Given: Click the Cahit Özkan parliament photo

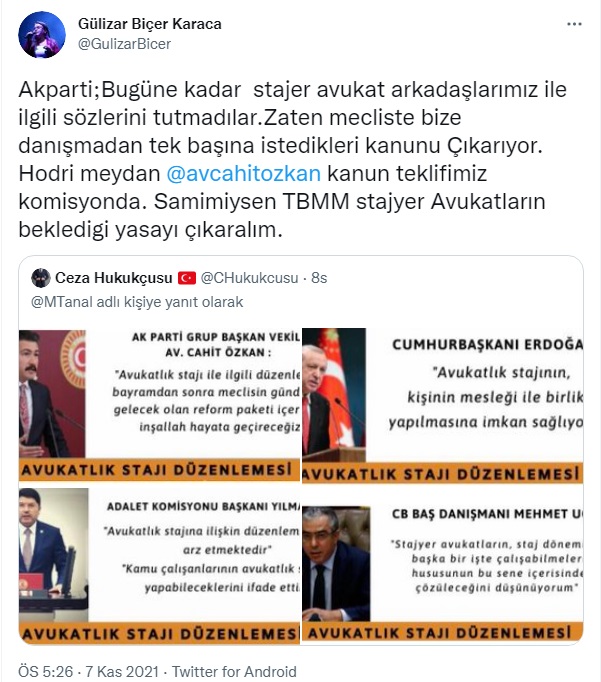Looking at the screenshot, I should click(x=52, y=393).
